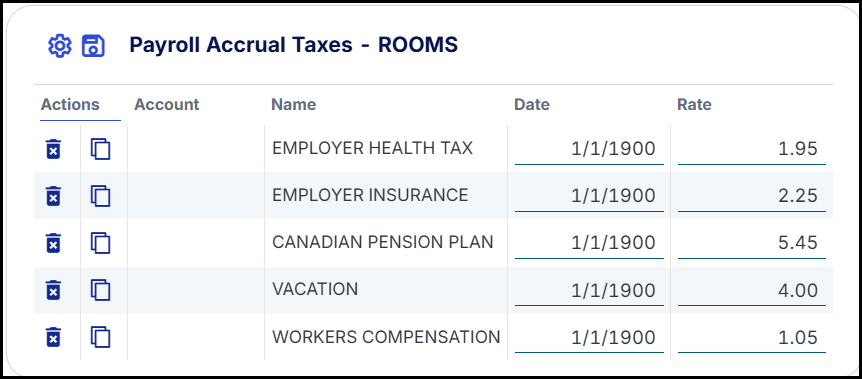Click the Rate column header
This screenshot has height=379, width=862.
coord(694,105)
